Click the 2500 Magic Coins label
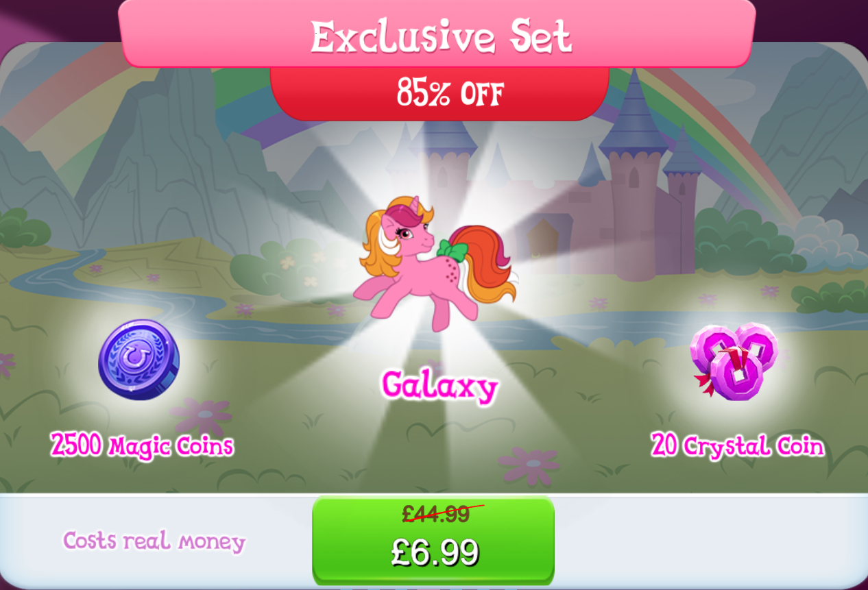 (x=142, y=445)
